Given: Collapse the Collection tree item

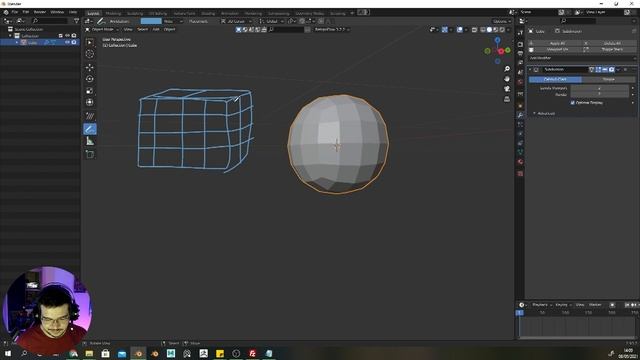Looking at the screenshot, I should [x=10, y=36].
